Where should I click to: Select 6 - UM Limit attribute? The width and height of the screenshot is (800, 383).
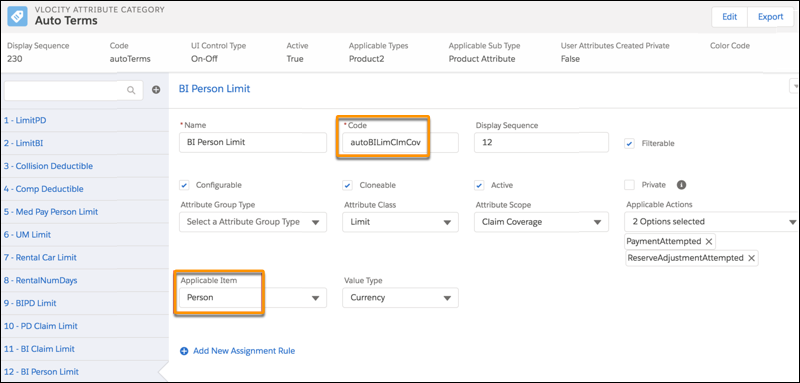(85, 235)
